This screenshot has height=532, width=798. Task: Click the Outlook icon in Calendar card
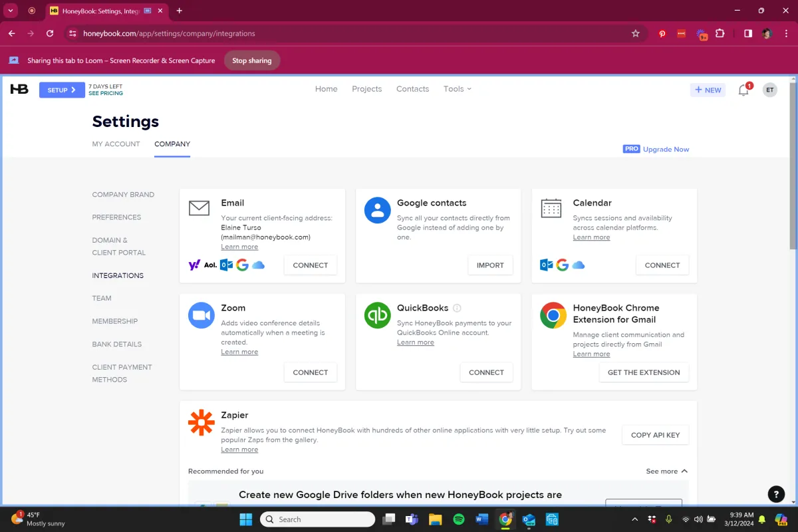(547, 265)
